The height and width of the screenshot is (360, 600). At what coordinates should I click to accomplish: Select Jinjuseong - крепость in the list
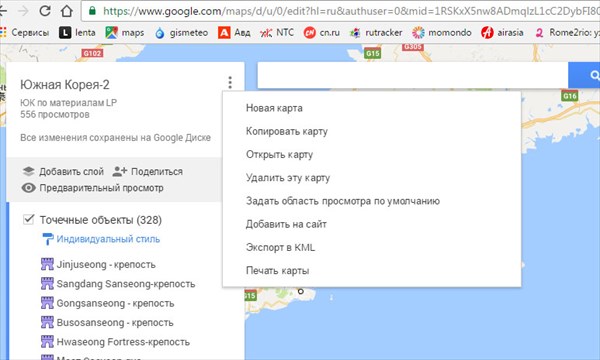point(98,264)
